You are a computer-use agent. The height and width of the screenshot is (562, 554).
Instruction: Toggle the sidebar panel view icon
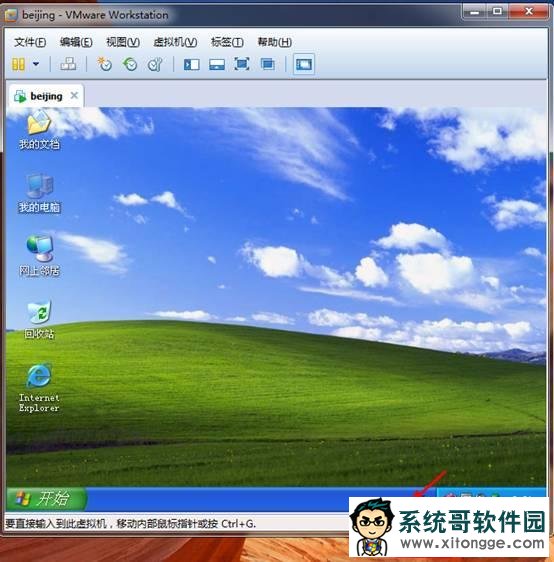(x=192, y=65)
